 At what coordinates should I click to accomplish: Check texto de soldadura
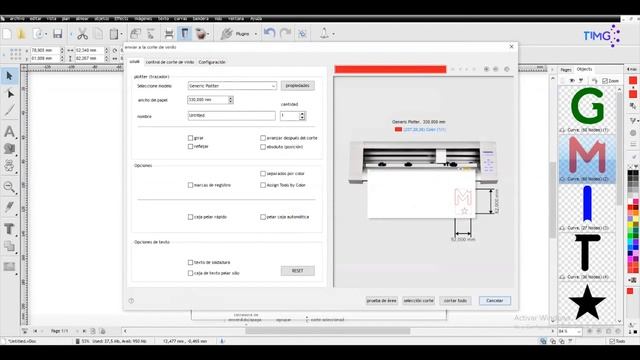190,262
